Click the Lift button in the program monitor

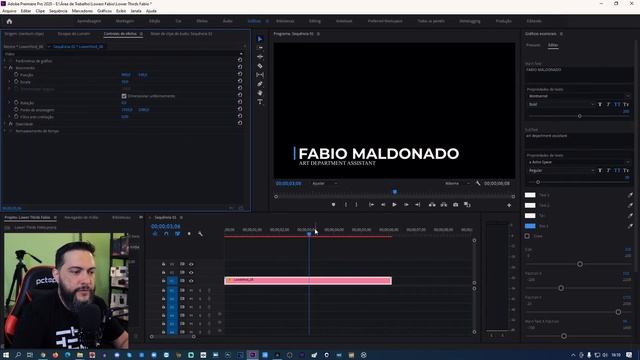pos(432,204)
